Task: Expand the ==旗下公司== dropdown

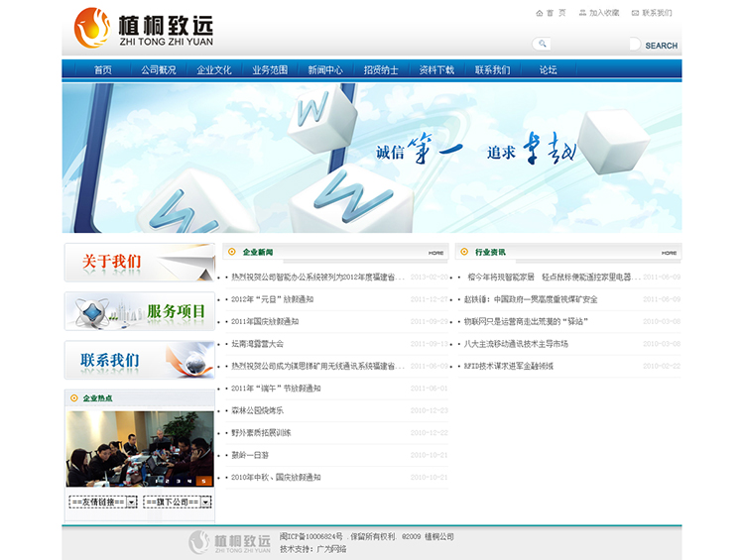Action: 177,502
